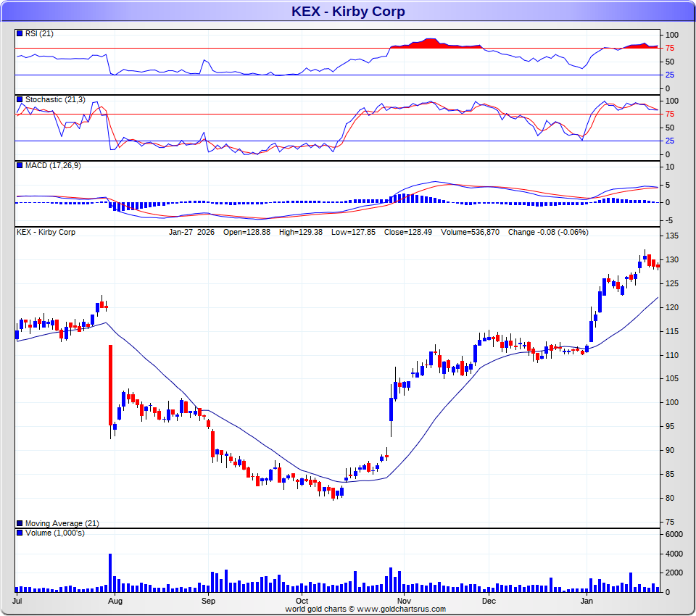Click the 4000 volume axis label
Screen dimensions: 696x616
(x=674, y=554)
